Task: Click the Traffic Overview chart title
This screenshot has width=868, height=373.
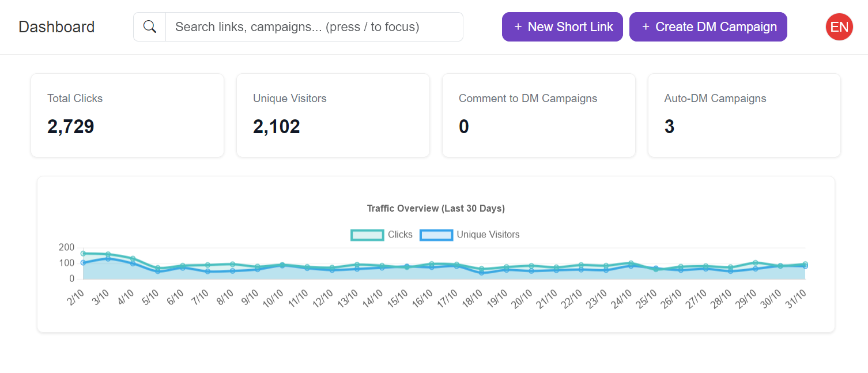Action: (x=436, y=208)
